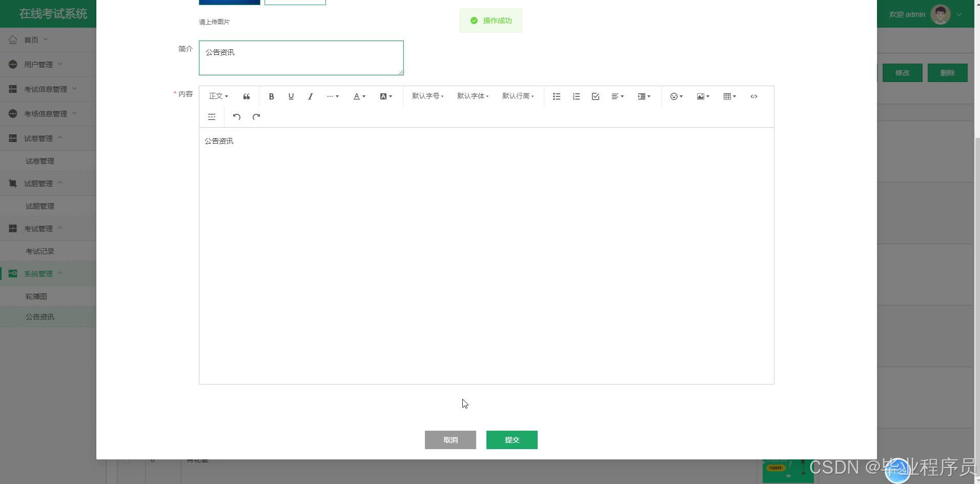This screenshot has width=980, height=484.
Task: Collapse the 考试管理 sidebar section
Action: pyautogui.click(x=48, y=228)
